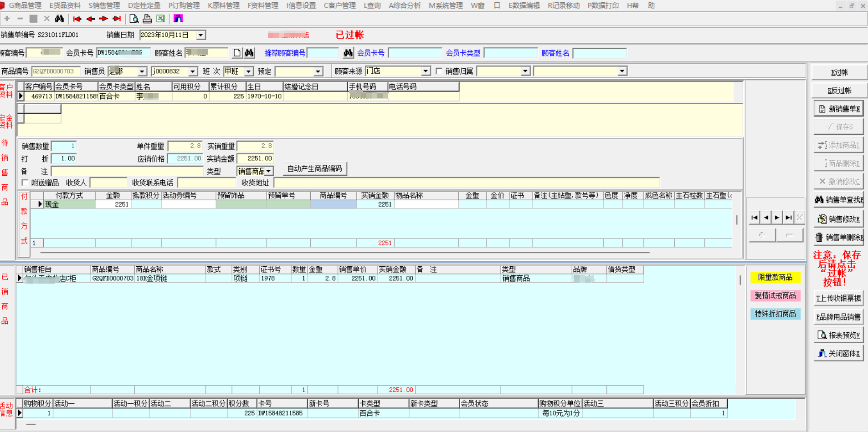Image resolution: width=868 pixels, height=432 pixels.
Task: Open the P数据打印 menu
Action: point(603,5)
